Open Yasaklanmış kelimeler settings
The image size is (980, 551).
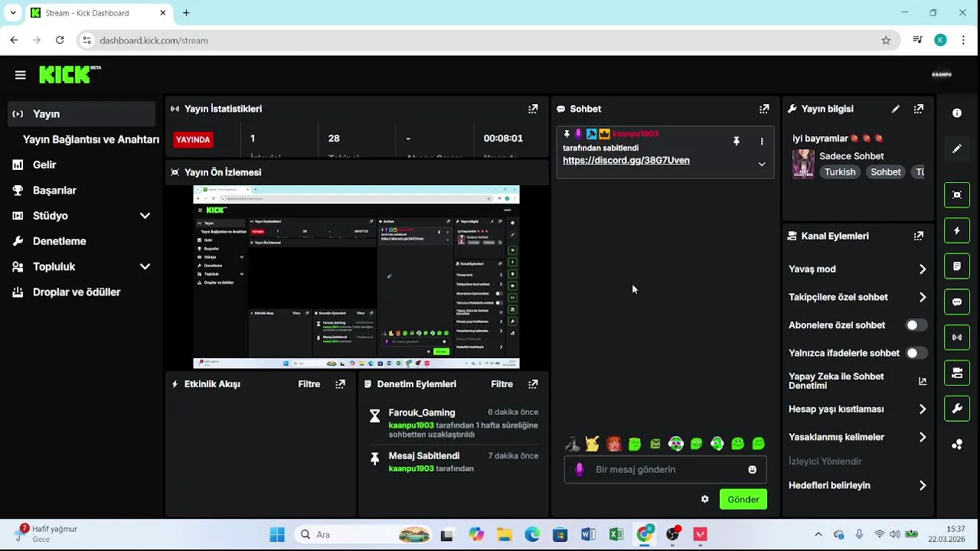pos(857,437)
